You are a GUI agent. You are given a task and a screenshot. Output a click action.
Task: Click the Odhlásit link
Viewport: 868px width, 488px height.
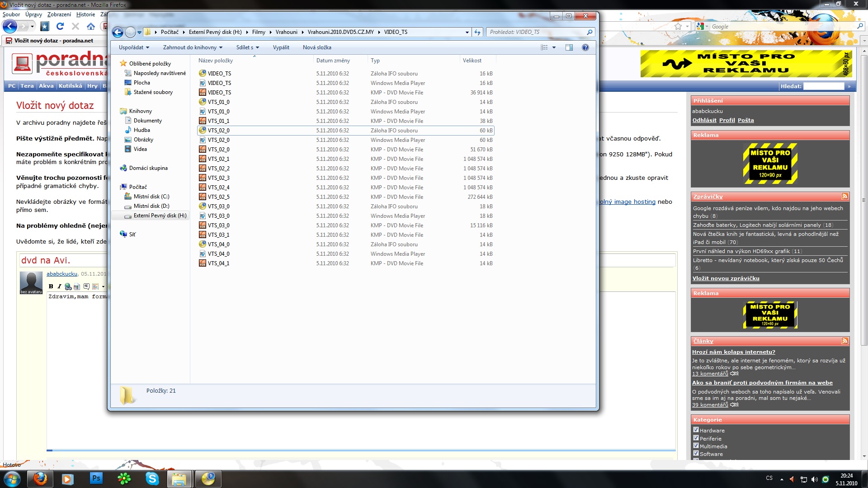704,120
